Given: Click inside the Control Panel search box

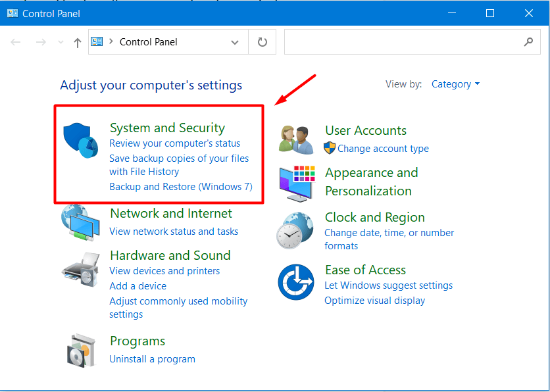Looking at the screenshot, I should tap(412, 42).
